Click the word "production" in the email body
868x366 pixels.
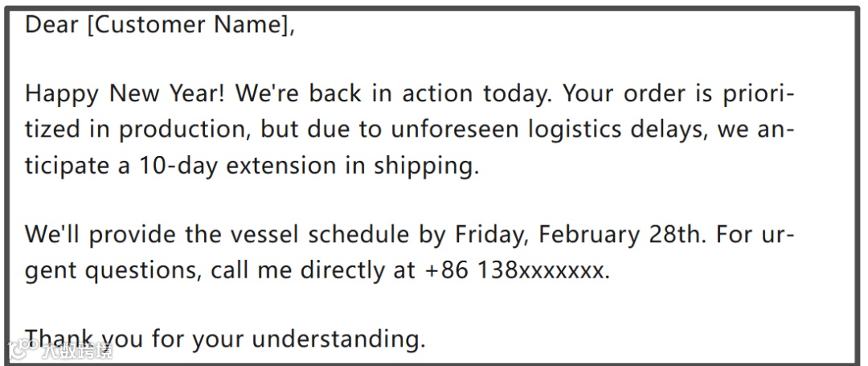tap(186, 130)
